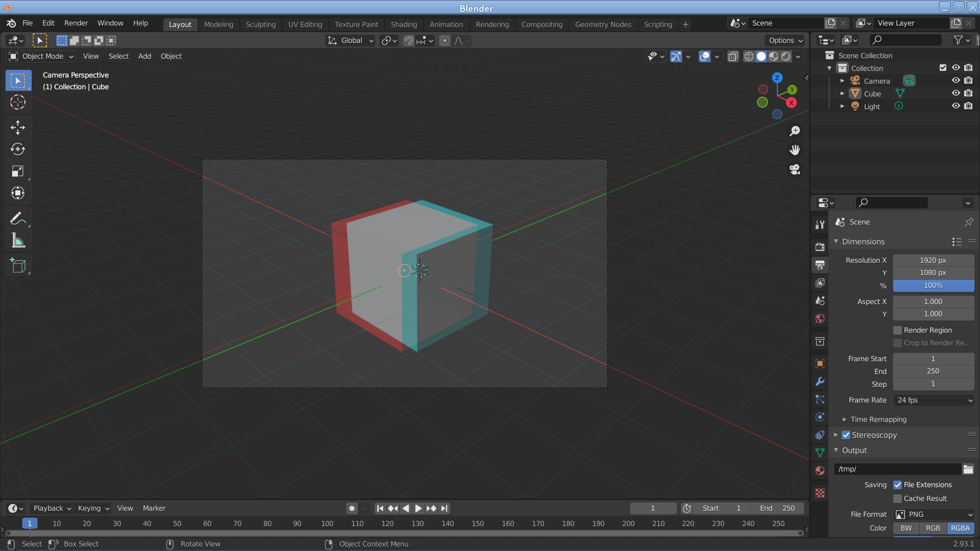Screen dimensions: 980x551
Task: Open the World properties tab
Action: coord(820,319)
